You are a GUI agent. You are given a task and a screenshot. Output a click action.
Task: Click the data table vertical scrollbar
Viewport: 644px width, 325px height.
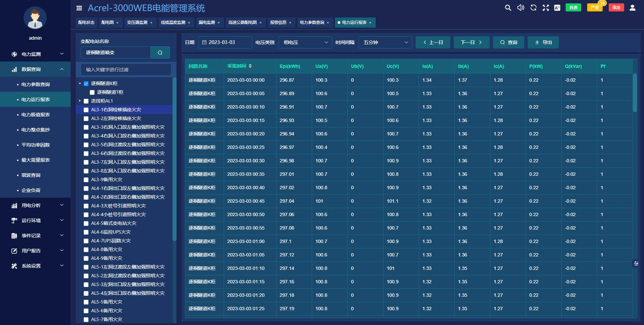tap(635, 93)
